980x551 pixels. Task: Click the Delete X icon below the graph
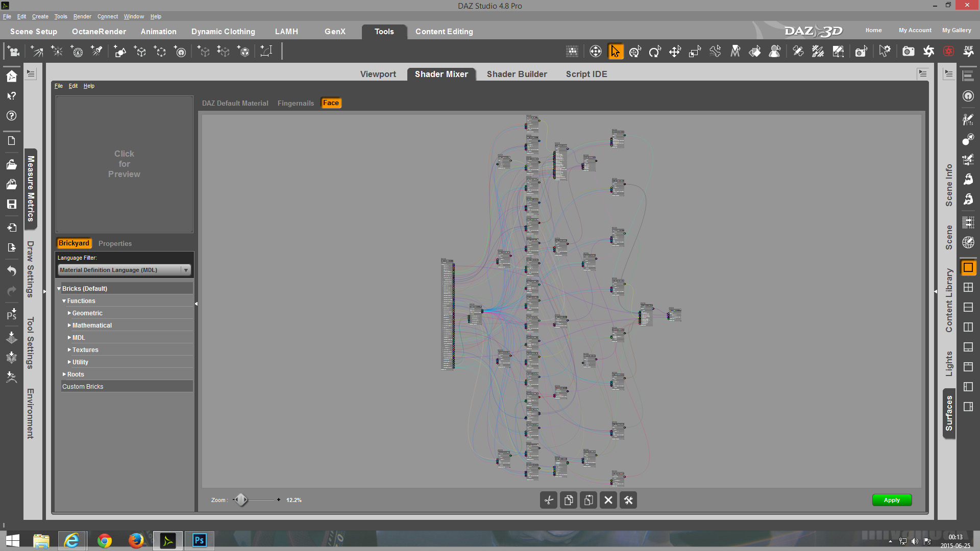pos(608,500)
